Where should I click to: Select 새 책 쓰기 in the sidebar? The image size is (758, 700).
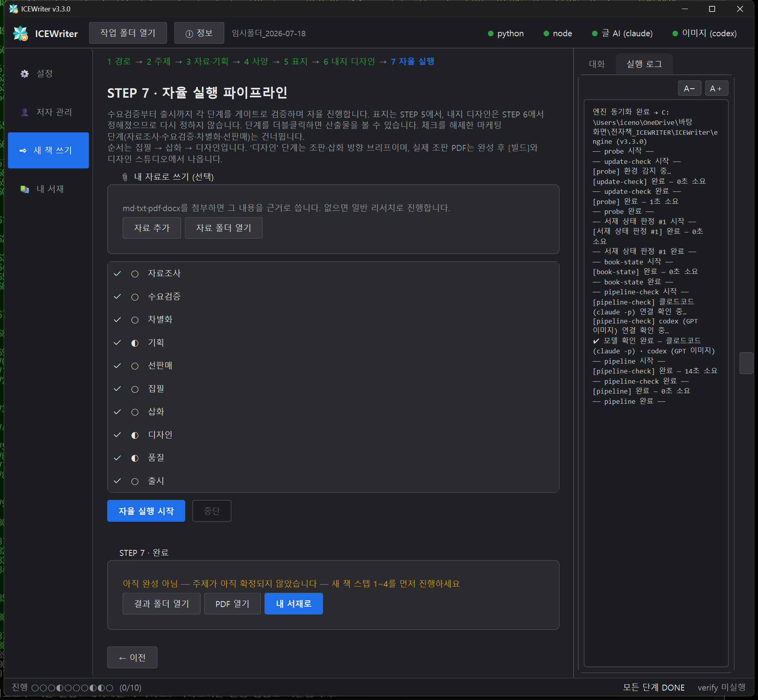(x=48, y=150)
